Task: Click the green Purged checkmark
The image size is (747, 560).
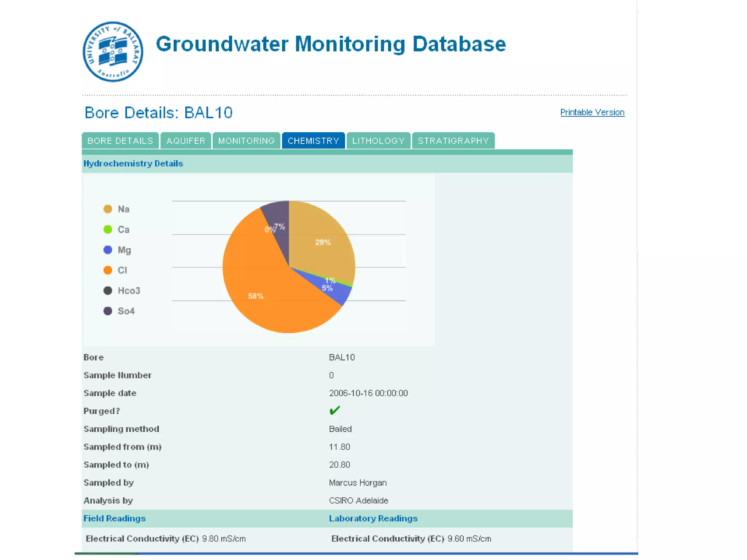Action: point(334,411)
